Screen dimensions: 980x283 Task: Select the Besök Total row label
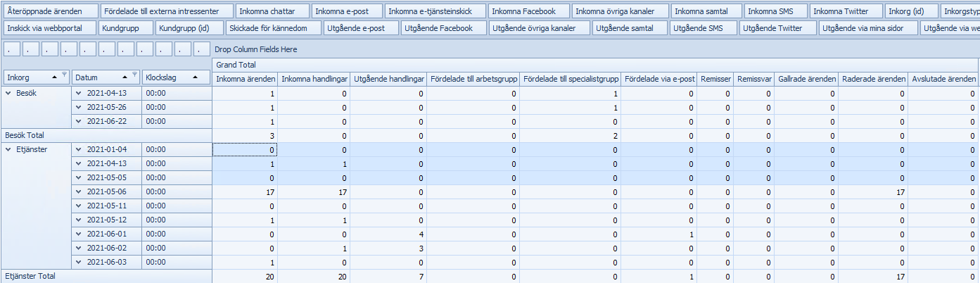coord(107,135)
